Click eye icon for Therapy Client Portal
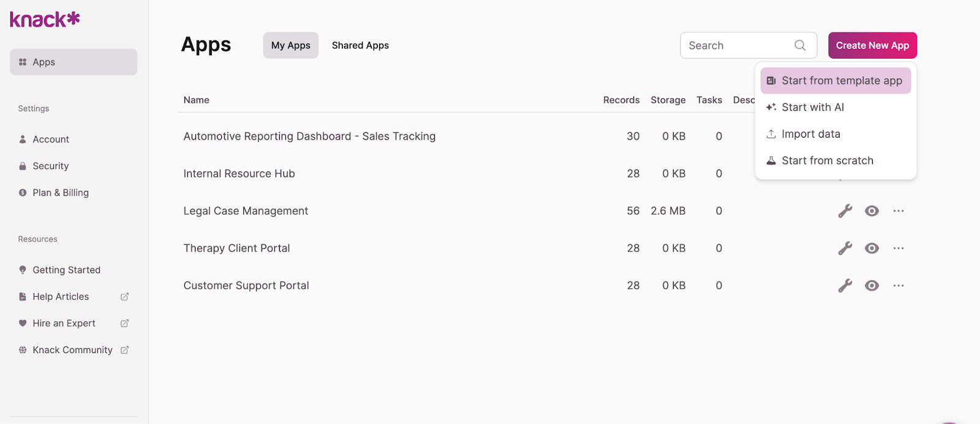980x424 pixels. pyautogui.click(x=872, y=248)
